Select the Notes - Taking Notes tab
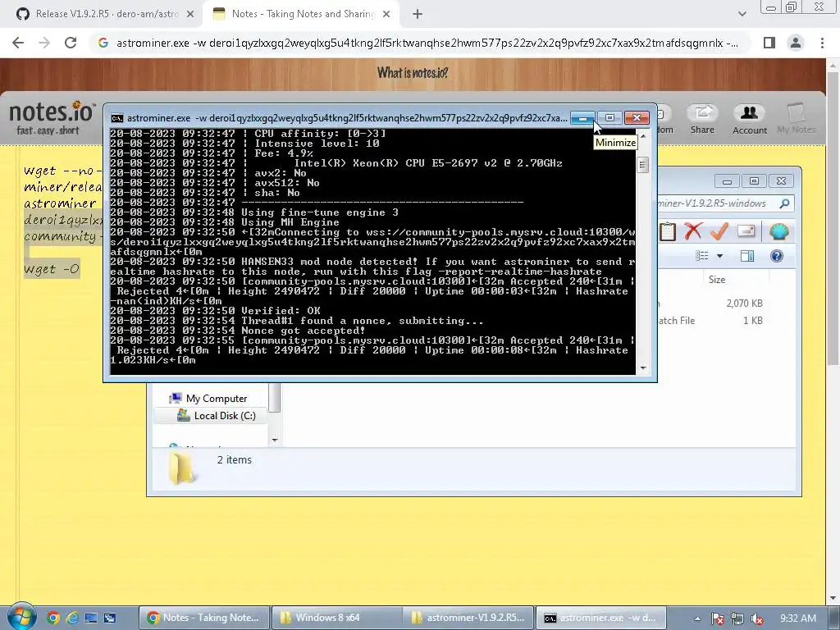Viewport: 840px width, 630px height. point(303,14)
